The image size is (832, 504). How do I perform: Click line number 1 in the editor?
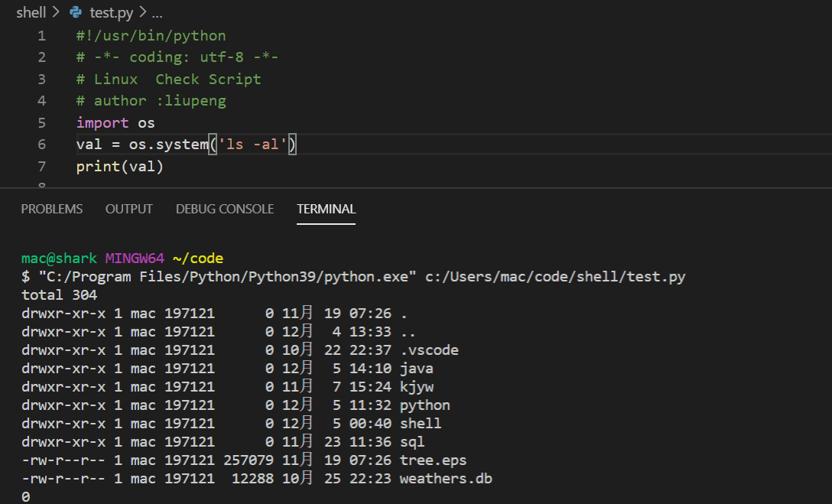41,35
